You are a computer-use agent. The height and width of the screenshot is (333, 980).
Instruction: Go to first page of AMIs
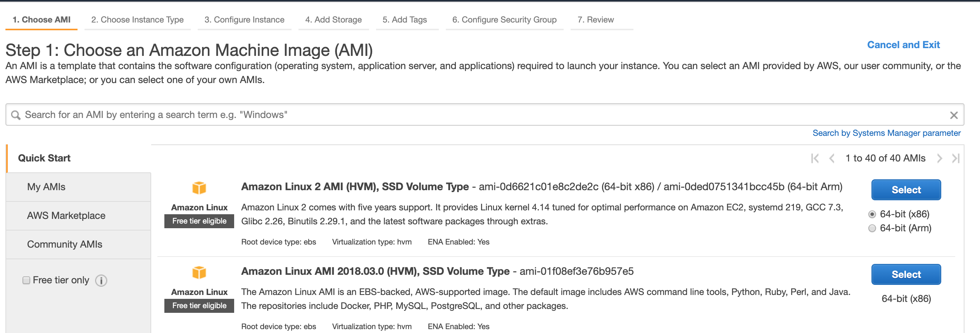point(815,158)
